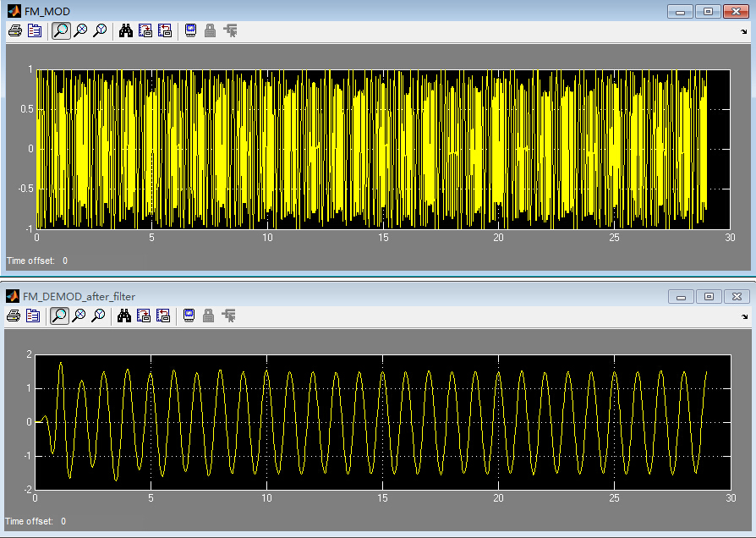
Task: Click the signal selector icon in FM_DEMOD_after_filter
Action: tap(228, 316)
